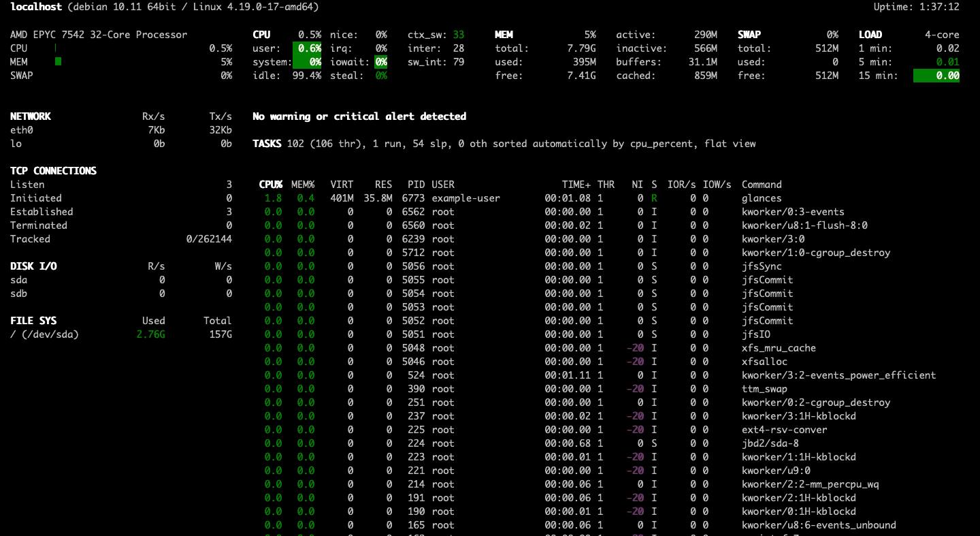
Task: Click the eth0 network interface row
Action: 21,129
